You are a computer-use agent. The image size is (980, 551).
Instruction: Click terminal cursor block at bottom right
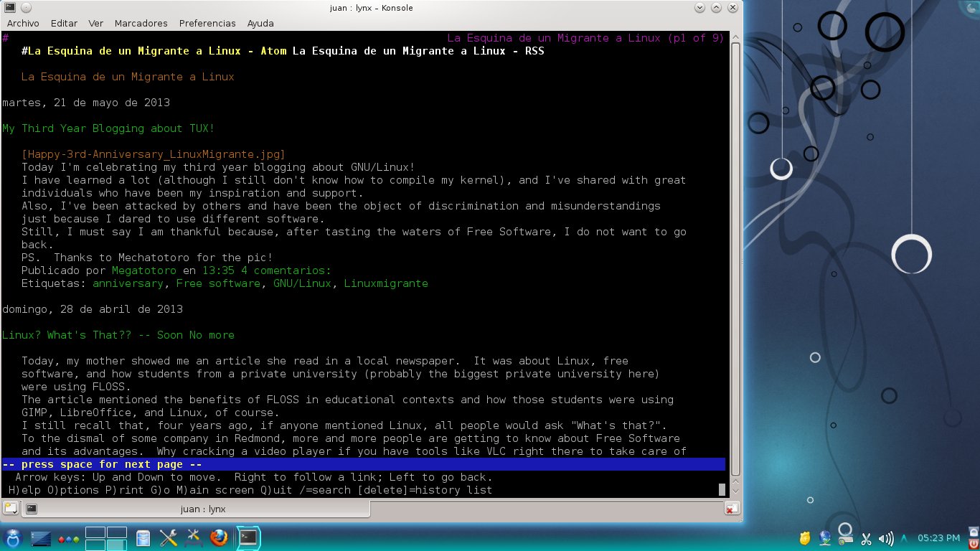click(x=722, y=490)
